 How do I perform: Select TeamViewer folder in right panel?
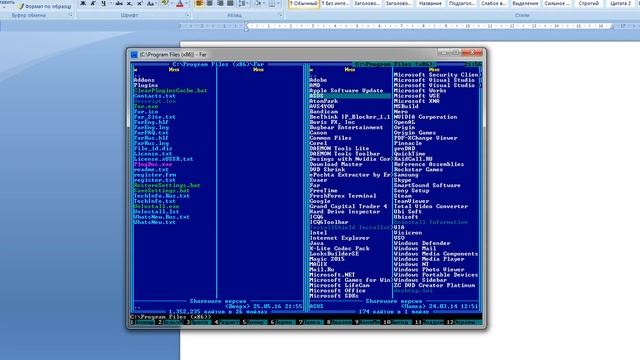click(x=411, y=201)
